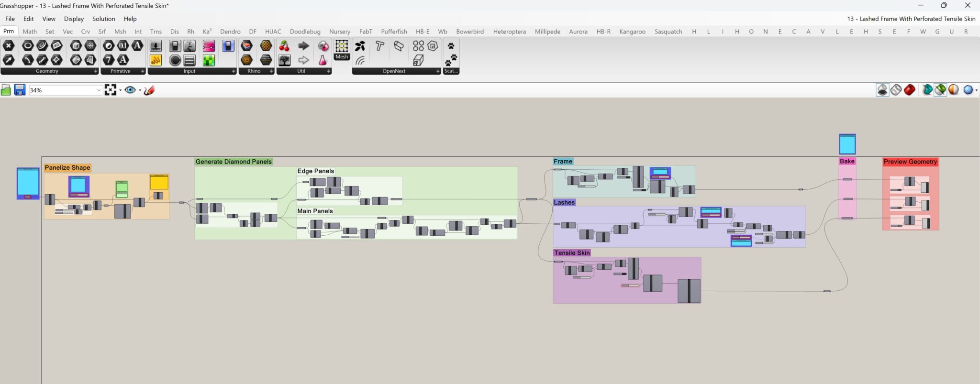
Task: Select cyan component above Bake group
Action: pos(847,144)
